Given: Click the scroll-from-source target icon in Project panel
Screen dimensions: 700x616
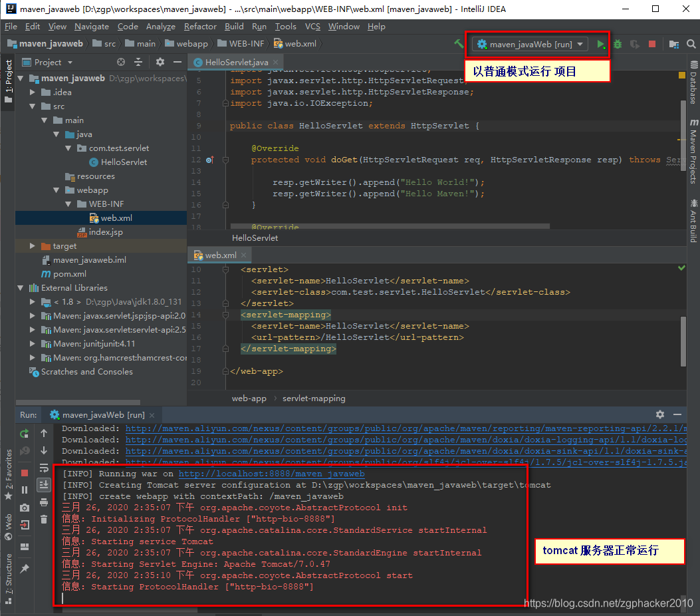Looking at the screenshot, I should click(121, 62).
